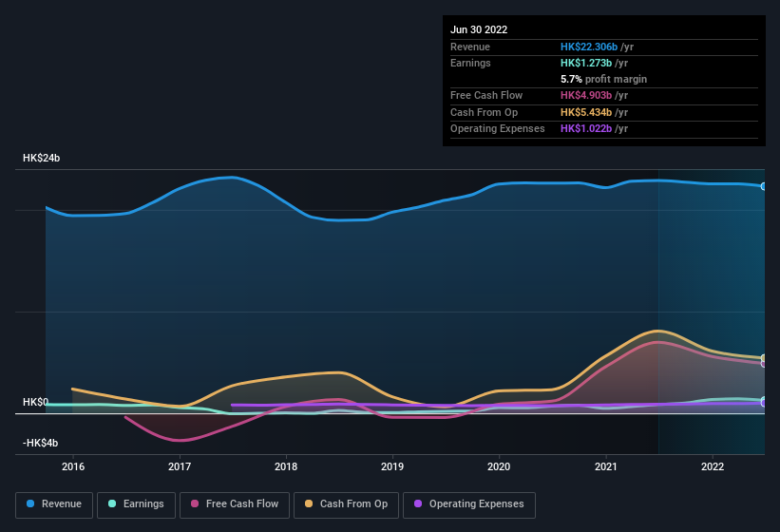Click the HK$0 y-axis label
The height and width of the screenshot is (532, 780).
point(36,402)
